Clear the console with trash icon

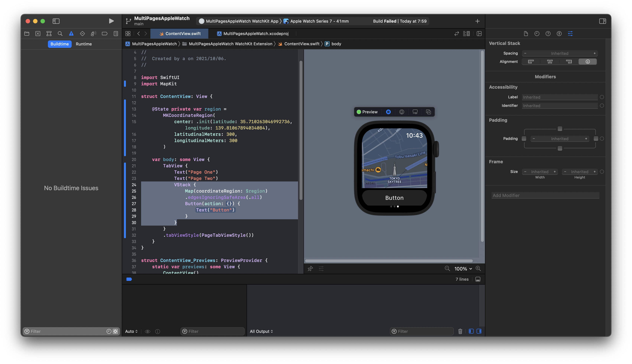click(x=460, y=331)
